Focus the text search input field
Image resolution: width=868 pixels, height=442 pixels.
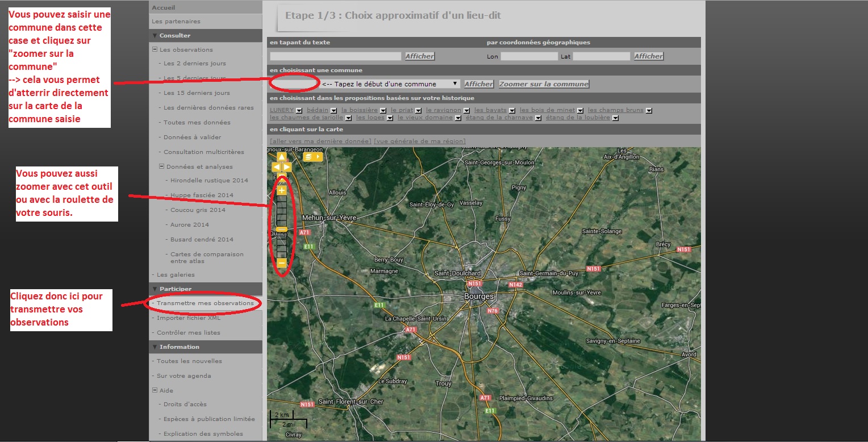(x=336, y=56)
